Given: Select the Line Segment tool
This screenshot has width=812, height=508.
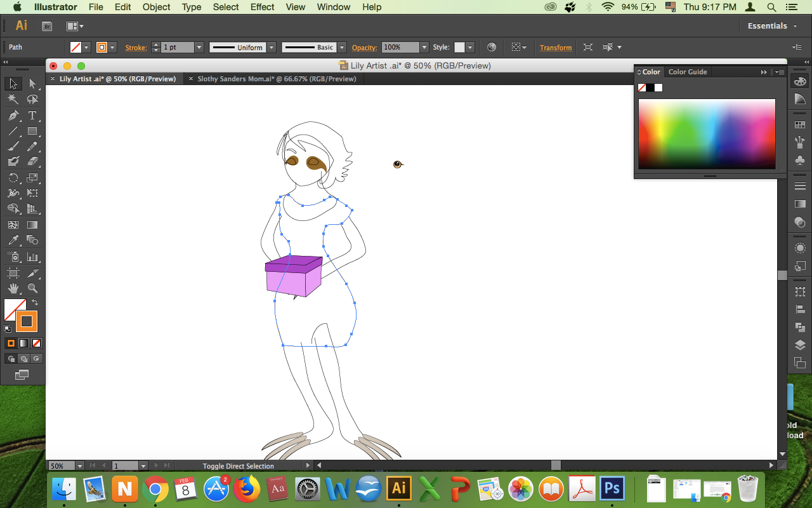Looking at the screenshot, I should point(13,131).
